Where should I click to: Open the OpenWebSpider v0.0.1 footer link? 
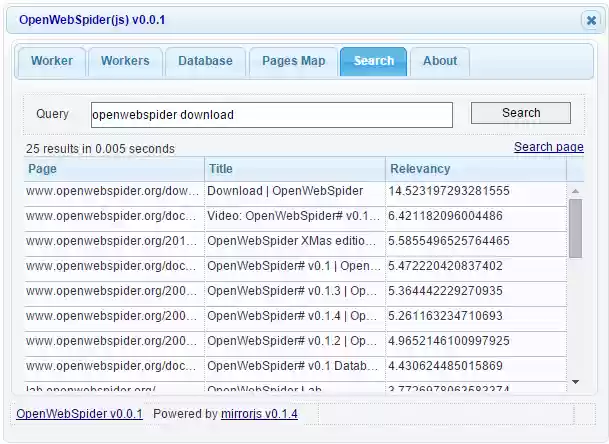coord(79,414)
